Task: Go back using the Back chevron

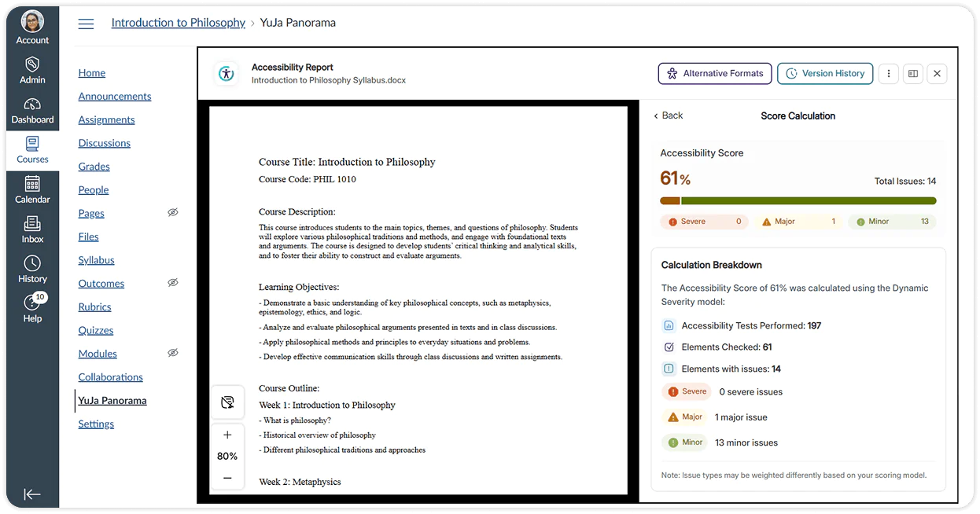Action: click(668, 116)
